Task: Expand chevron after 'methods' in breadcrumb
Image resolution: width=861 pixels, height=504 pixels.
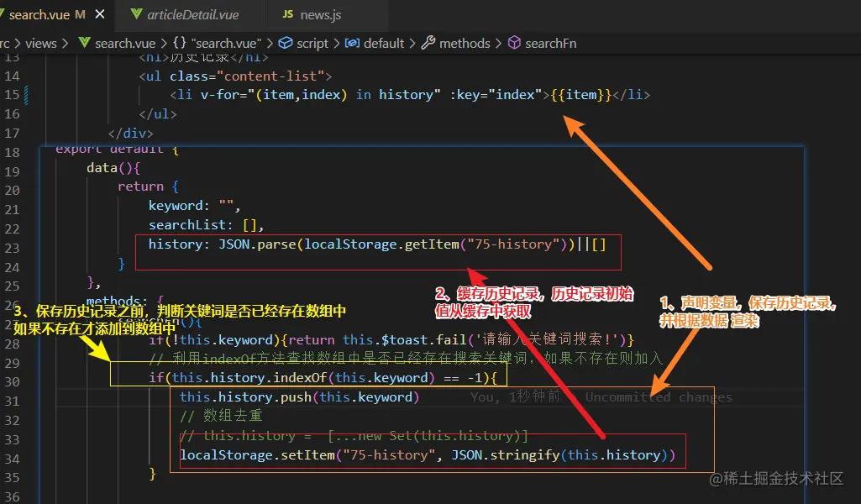Action: (498, 44)
